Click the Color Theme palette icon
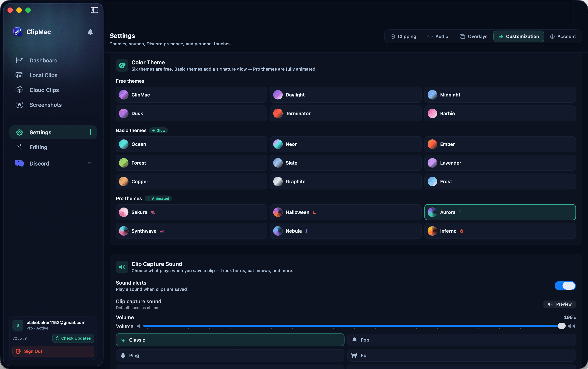 122,65
